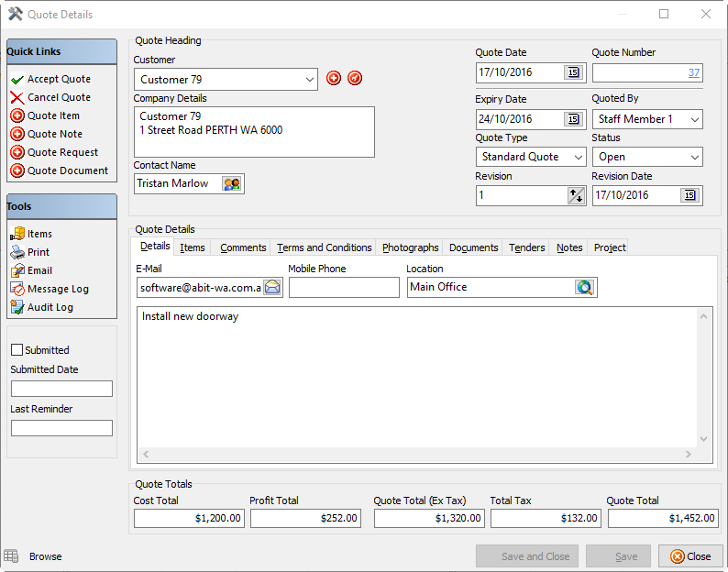
Task: Switch to the Terms and Conditions tab
Action: [x=324, y=247]
